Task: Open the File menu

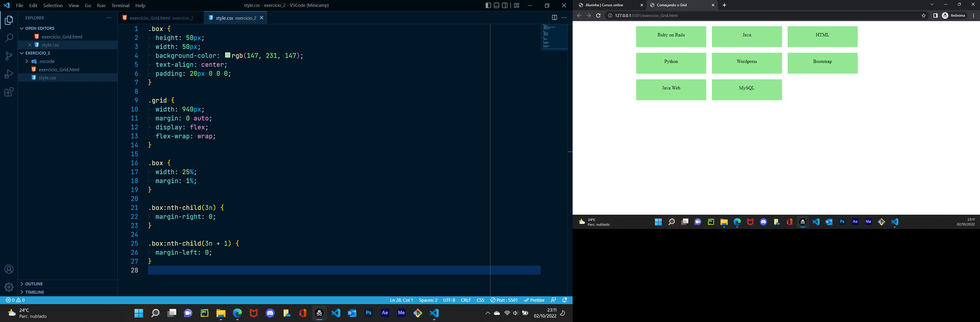Action: [x=20, y=5]
